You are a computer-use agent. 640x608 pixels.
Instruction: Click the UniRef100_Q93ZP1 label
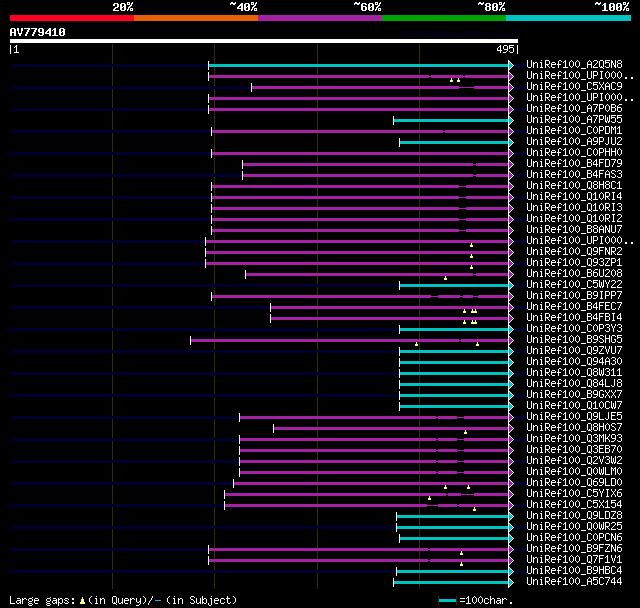(x=574, y=263)
